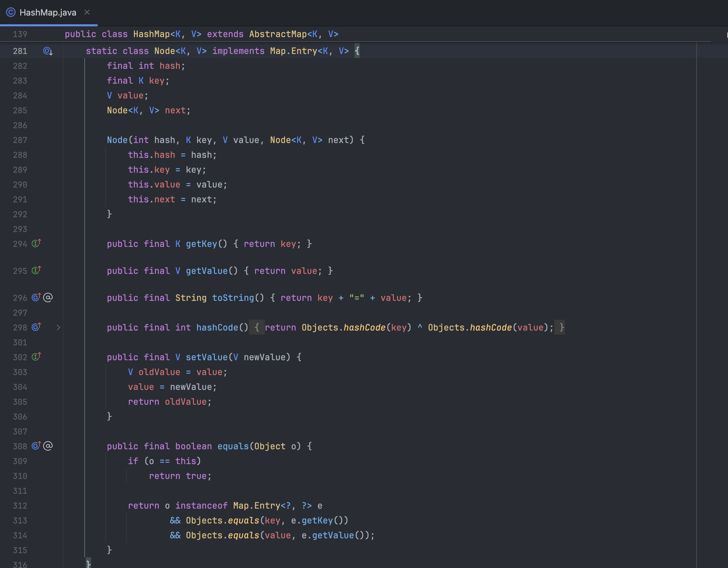Click line number 287 in the gutter
728x568 pixels.
(20, 140)
